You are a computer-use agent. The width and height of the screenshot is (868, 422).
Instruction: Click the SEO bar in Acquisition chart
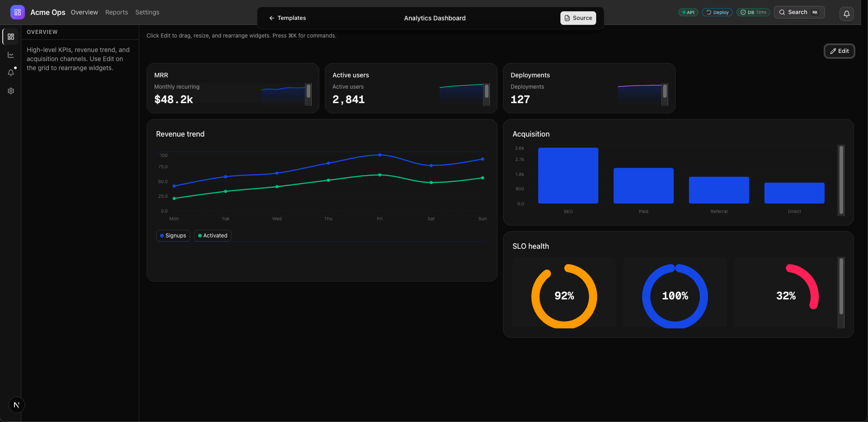[568, 175]
